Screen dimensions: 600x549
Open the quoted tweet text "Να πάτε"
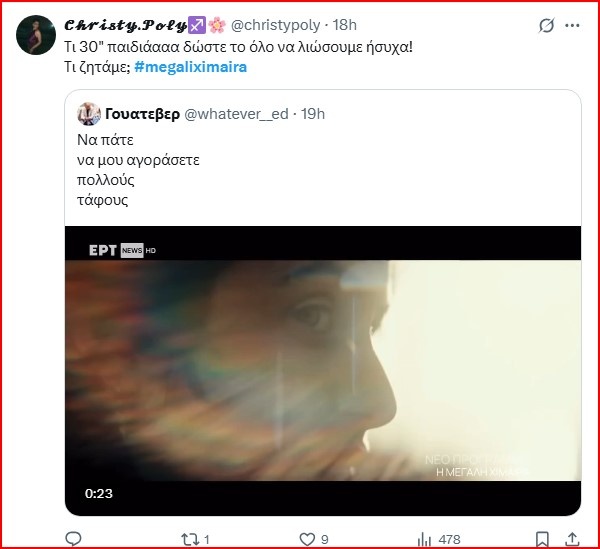coord(105,140)
